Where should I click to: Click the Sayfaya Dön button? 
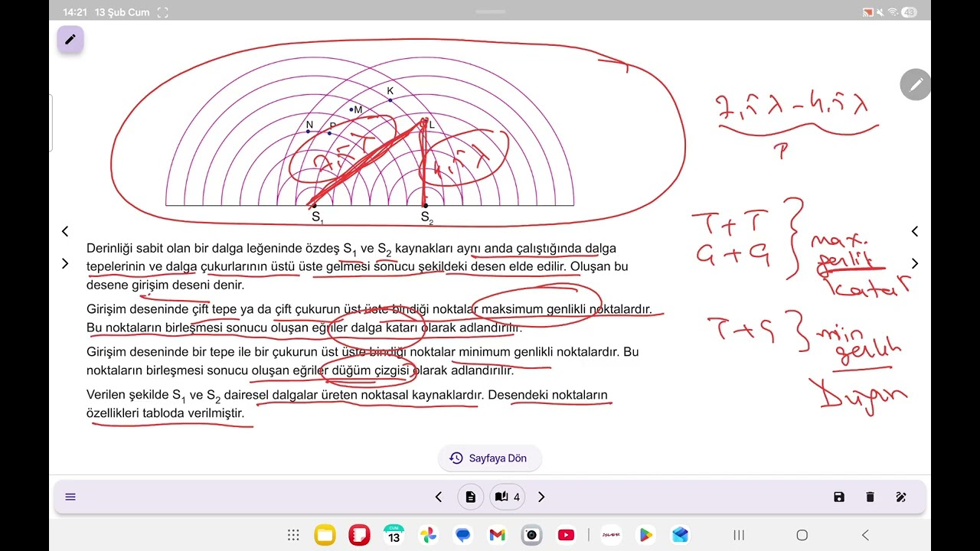click(x=490, y=458)
